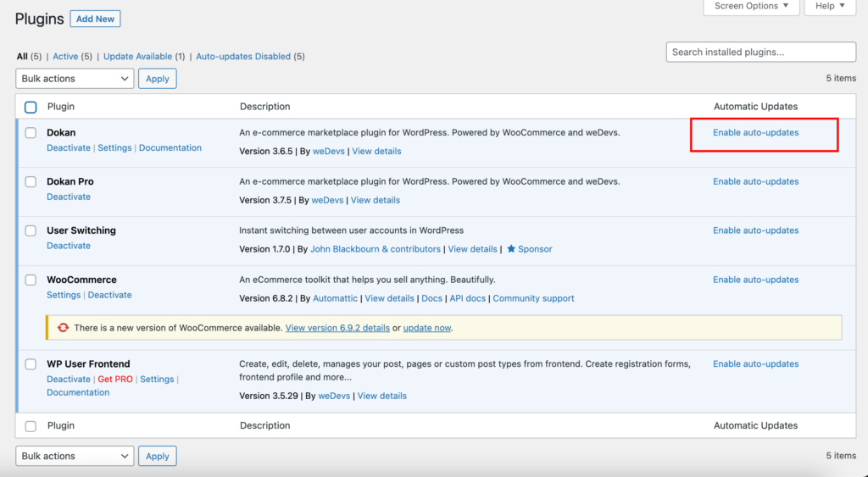Check the Dokan plugin checkbox
The image size is (868, 477).
(x=31, y=133)
